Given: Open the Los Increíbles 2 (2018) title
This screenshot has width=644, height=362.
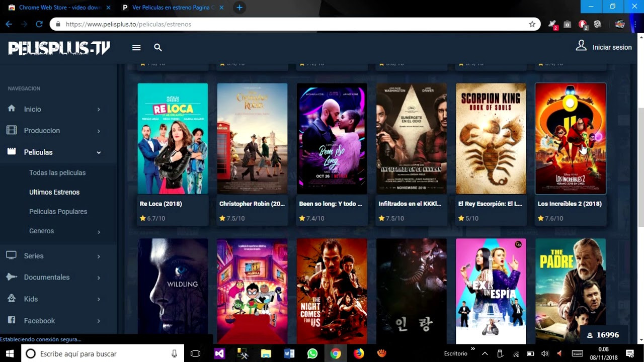Looking at the screenshot, I should (x=570, y=204).
